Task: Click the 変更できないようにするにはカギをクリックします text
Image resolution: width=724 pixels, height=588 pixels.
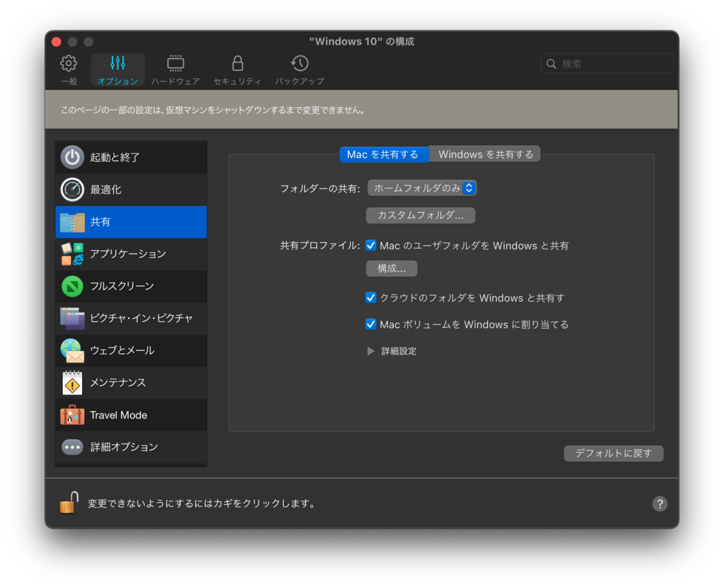Action: click(x=202, y=503)
